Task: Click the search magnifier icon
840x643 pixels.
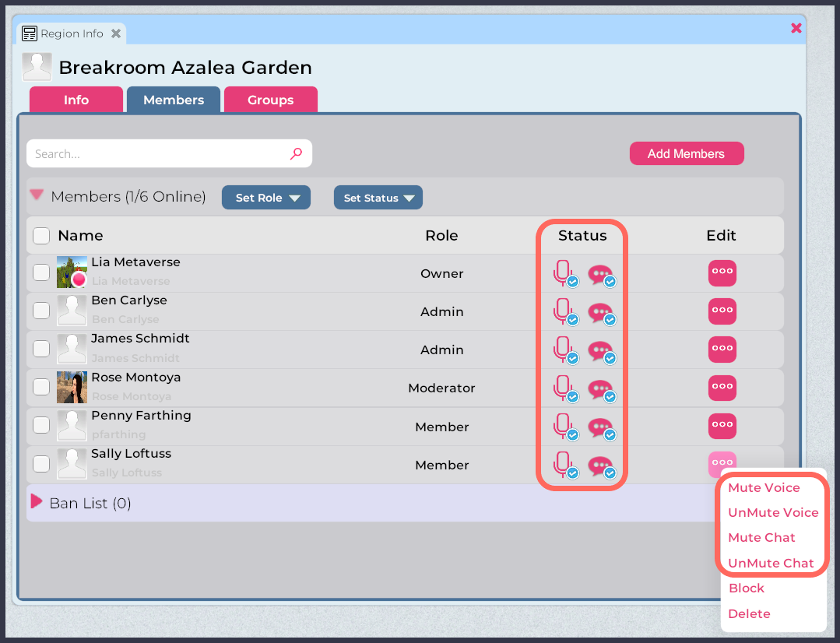Action: tap(295, 153)
